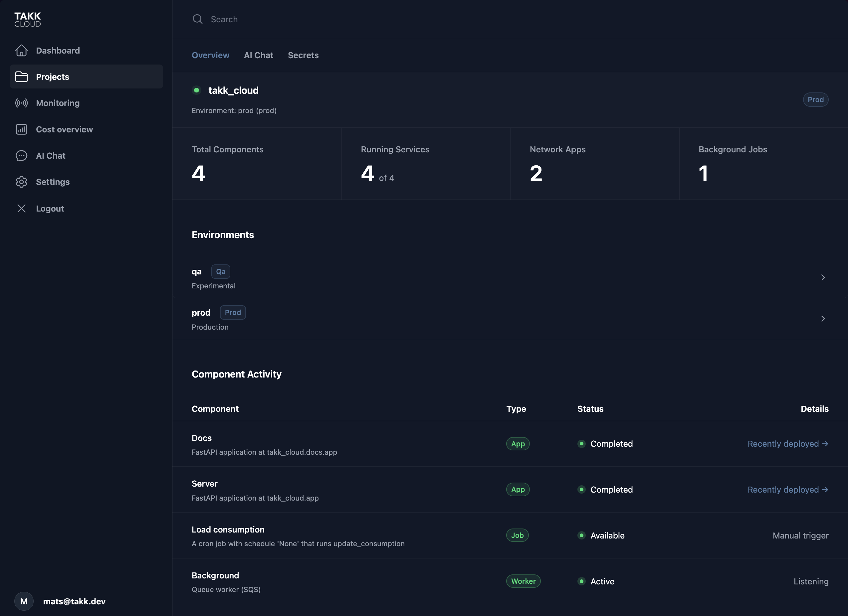The image size is (848, 616).
Task: Expand the prod environment row
Action: [823, 318]
